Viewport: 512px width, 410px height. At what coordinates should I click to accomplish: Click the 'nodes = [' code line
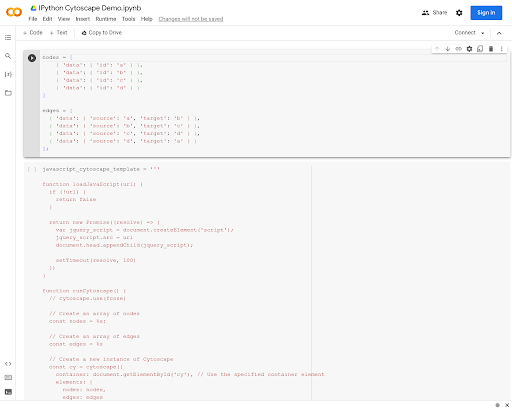(x=57, y=57)
